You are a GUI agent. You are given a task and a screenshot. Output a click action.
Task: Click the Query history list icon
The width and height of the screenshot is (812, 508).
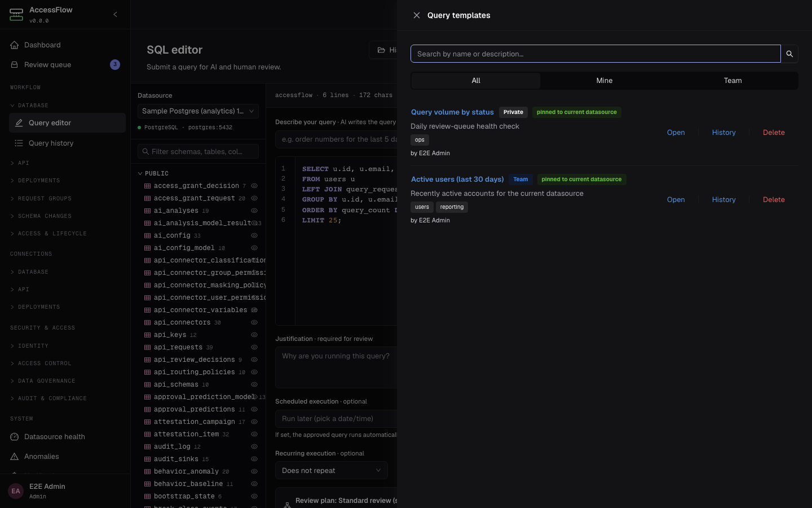pos(19,143)
